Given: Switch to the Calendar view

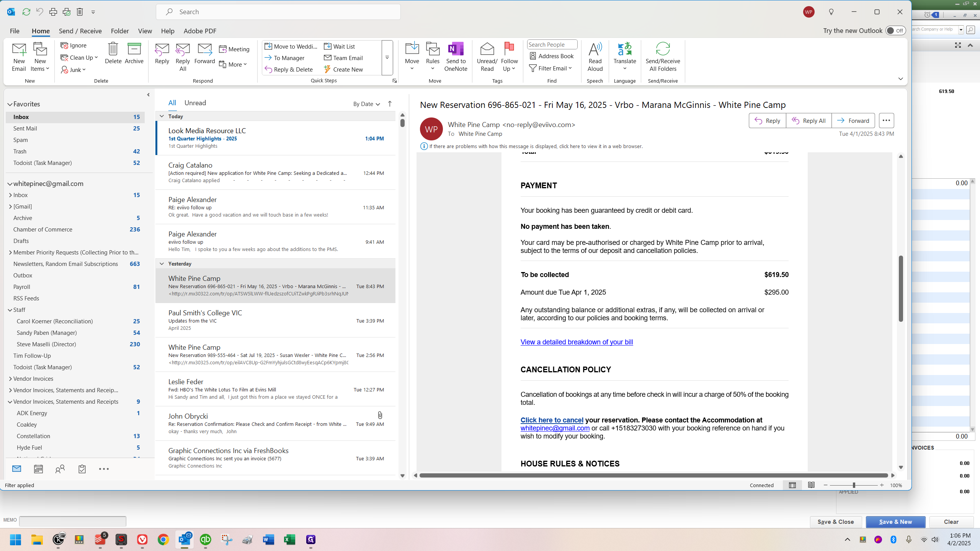Looking at the screenshot, I should pyautogui.click(x=38, y=469).
